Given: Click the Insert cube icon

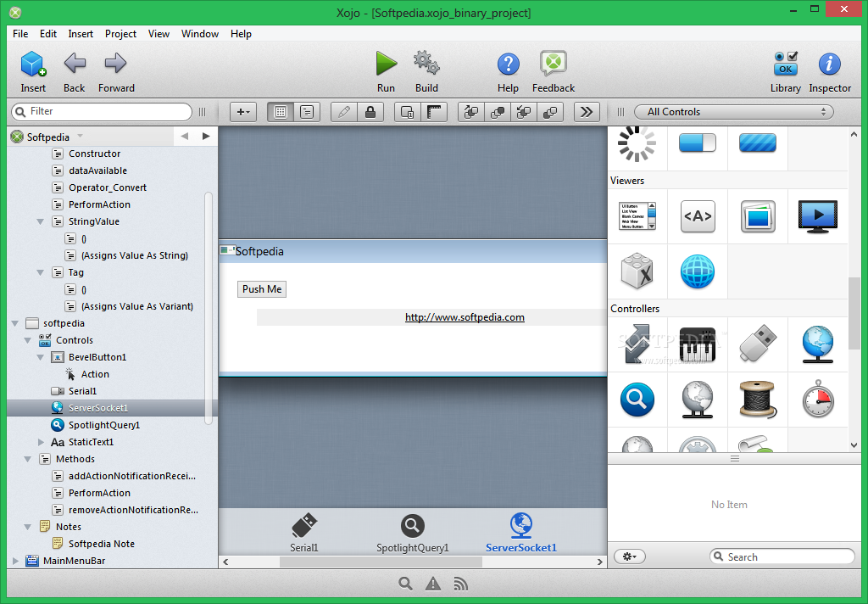Looking at the screenshot, I should tap(33, 64).
